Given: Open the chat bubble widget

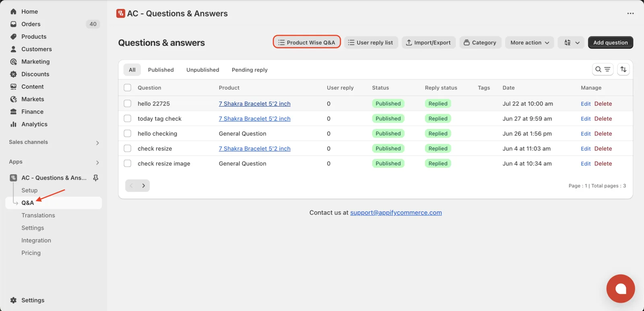Looking at the screenshot, I should click(621, 288).
